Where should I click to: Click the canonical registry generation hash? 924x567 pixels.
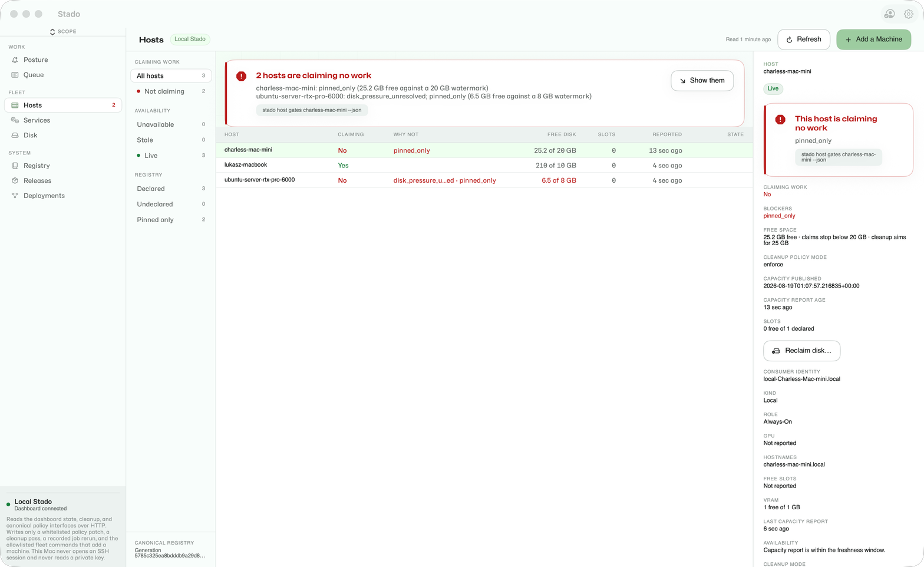point(170,556)
